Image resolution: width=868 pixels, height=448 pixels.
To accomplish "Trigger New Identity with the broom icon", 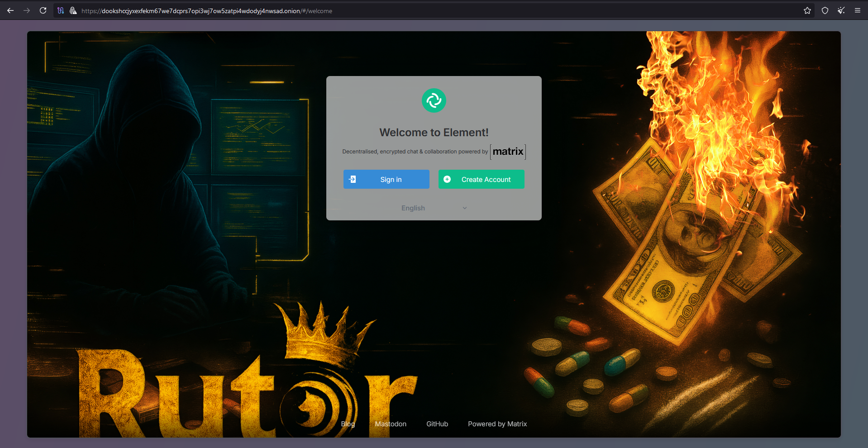I will [x=841, y=10].
